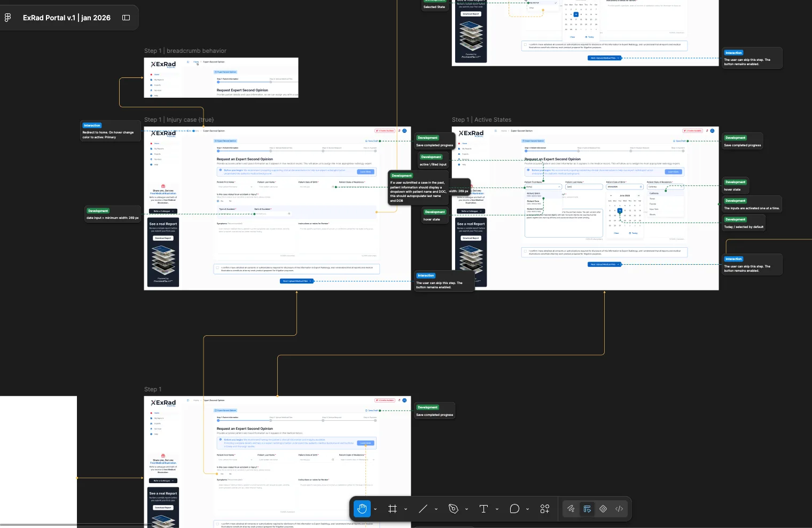Select the 'Step 1 | Injury case {true}' frame label
Screen dimensions: 812x528
(x=179, y=120)
